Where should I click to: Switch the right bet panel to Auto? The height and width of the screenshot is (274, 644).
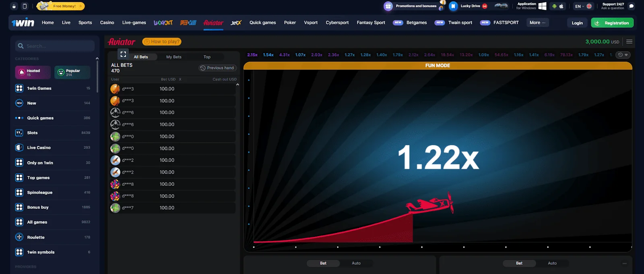[x=552, y=263]
